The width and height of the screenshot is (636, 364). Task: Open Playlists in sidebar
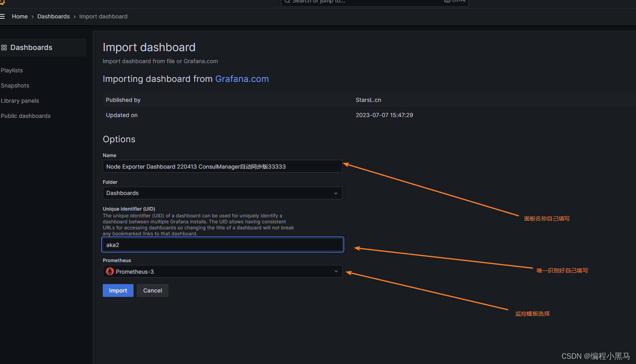pos(12,70)
